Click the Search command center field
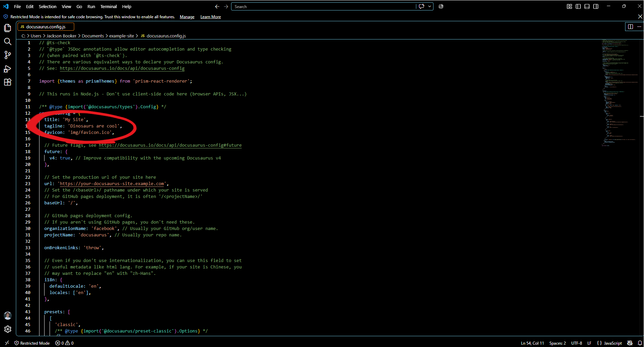644x347 pixels. pyautogui.click(x=324, y=6)
